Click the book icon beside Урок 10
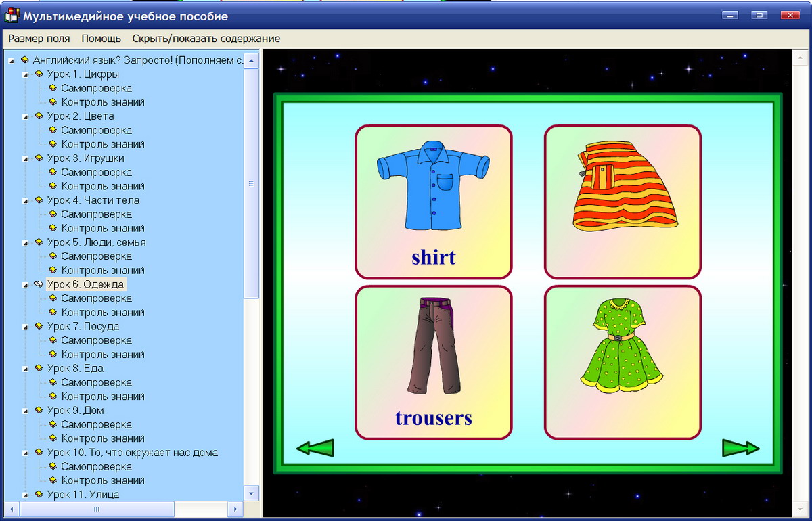 click(39, 453)
